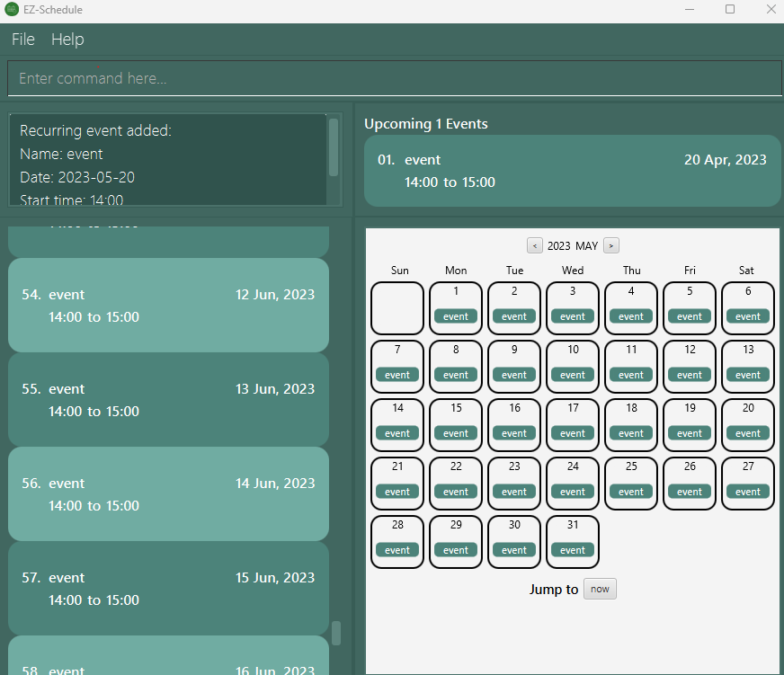Screen dimensions: 784x675
Task: Click the EZ-Schedule app icon in title bar
Action: click(x=12, y=9)
